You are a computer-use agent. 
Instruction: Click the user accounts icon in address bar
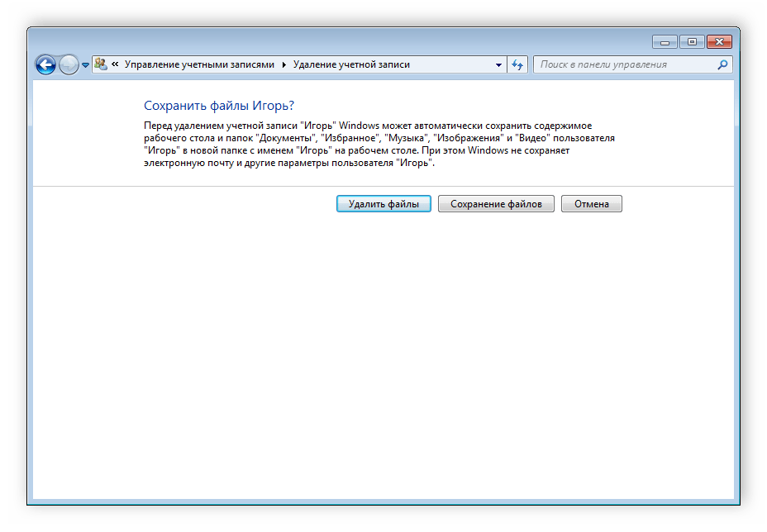[x=101, y=64]
